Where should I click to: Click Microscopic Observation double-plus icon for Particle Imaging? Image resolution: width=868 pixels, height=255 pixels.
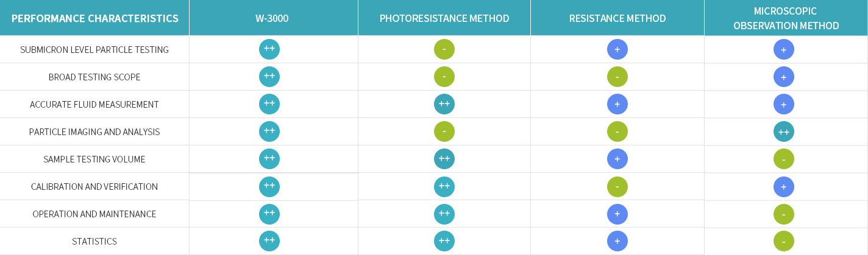(784, 131)
